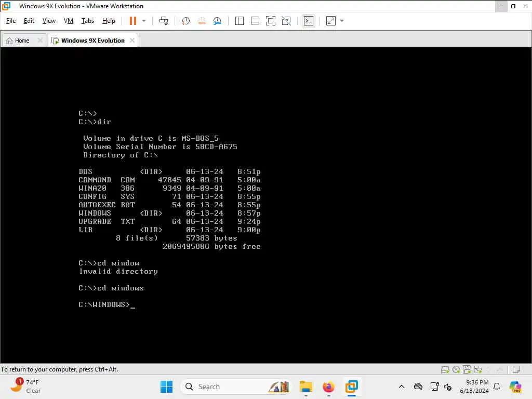Close the Home tab
The image size is (532, 399).
40,41
